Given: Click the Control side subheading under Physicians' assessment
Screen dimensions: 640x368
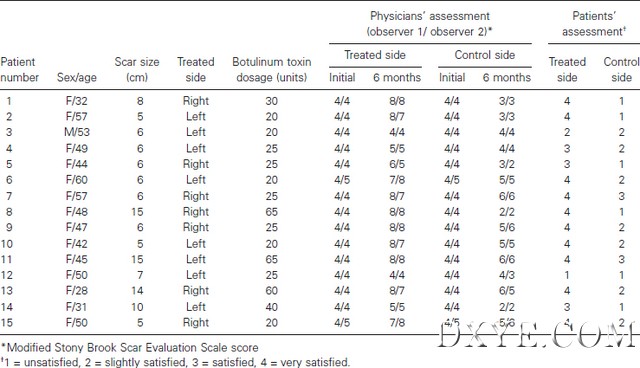Looking at the screenshot, I should tap(484, 55).
